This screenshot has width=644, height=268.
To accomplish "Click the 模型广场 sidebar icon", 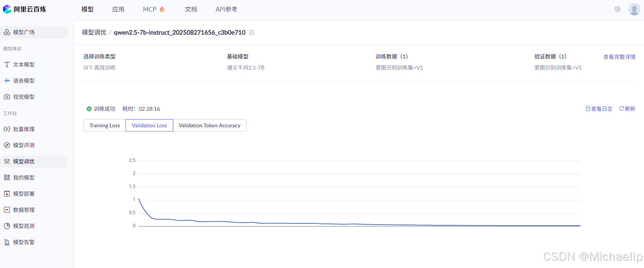I will [7, 32].
